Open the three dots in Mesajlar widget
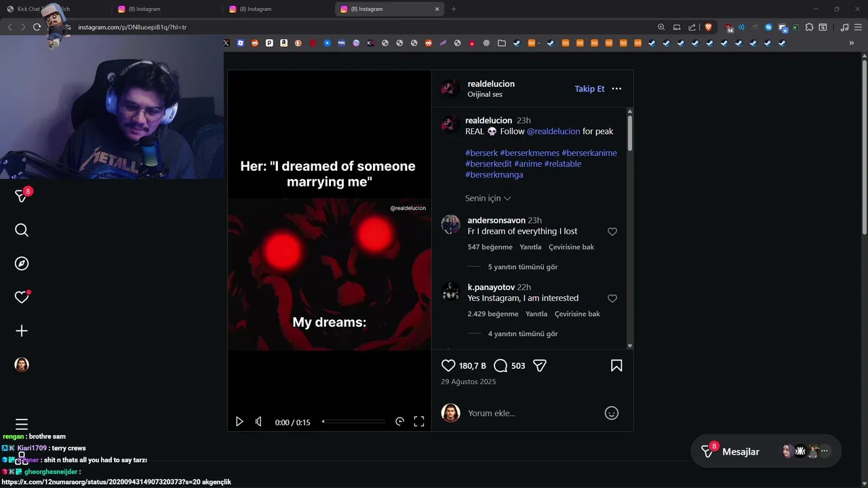 pyautogui.click(x=825, y=451)
